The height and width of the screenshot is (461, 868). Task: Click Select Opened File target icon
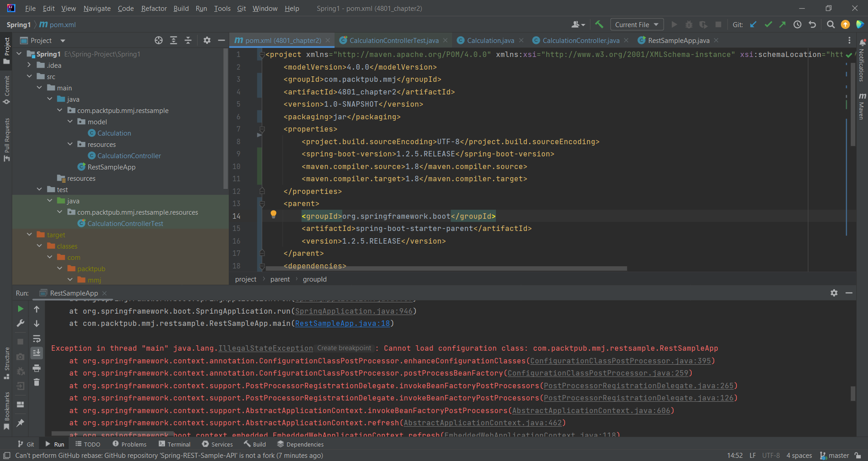pos(159,40)
